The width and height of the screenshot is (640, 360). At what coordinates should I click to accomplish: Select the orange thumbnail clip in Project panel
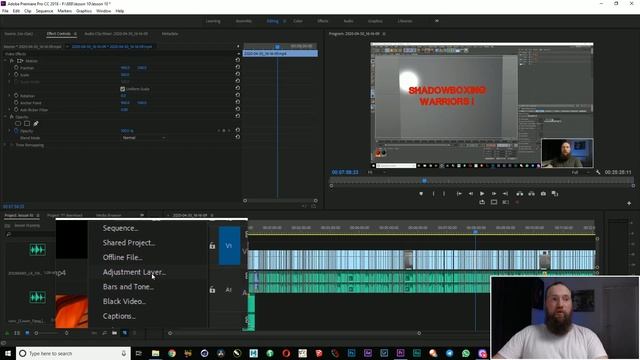(71, 311)
